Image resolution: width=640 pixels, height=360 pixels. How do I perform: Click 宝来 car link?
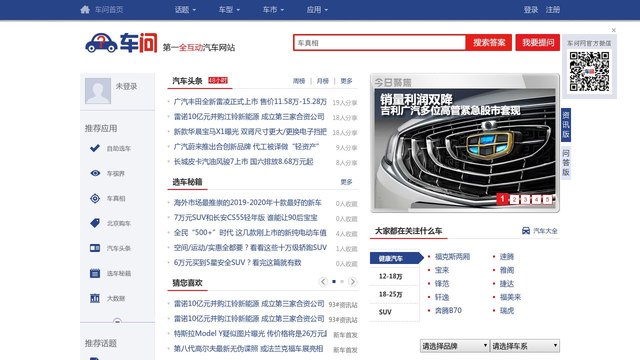(442, 270)
